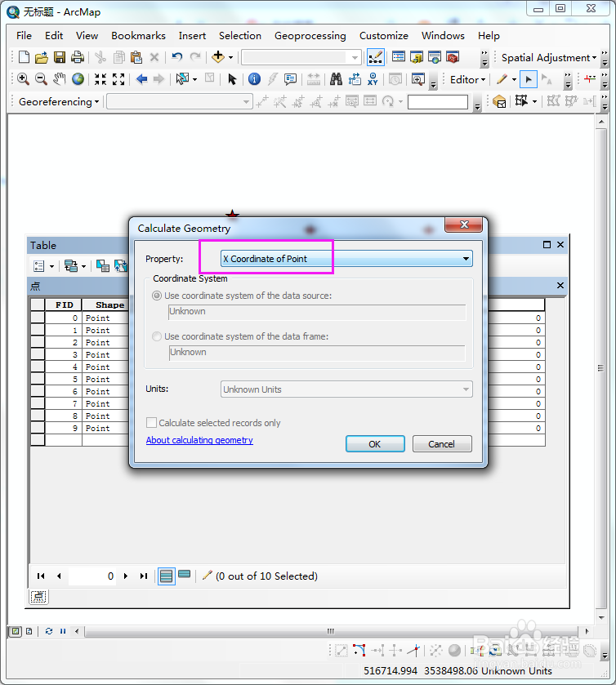Cancel the Calculate Geometry dialog

(442, 444)
